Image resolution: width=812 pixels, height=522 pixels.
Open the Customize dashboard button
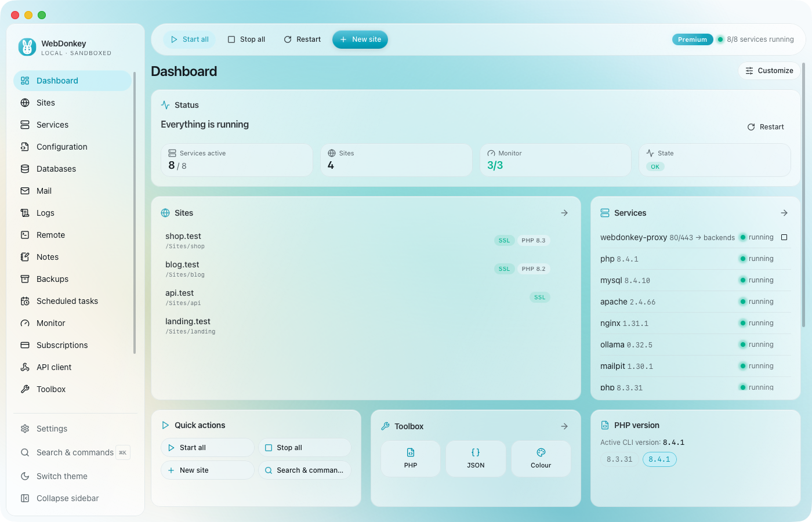[x=769, y=71]
